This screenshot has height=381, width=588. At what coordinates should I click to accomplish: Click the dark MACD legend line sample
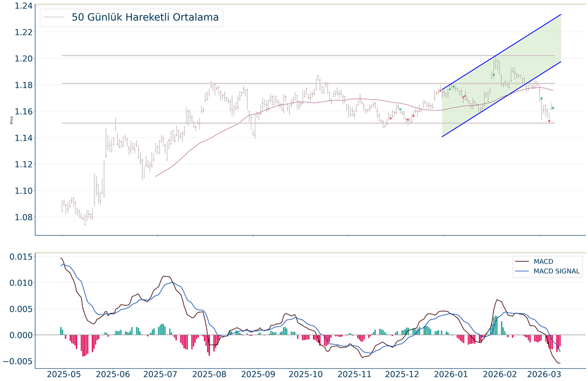click(522, 261)
